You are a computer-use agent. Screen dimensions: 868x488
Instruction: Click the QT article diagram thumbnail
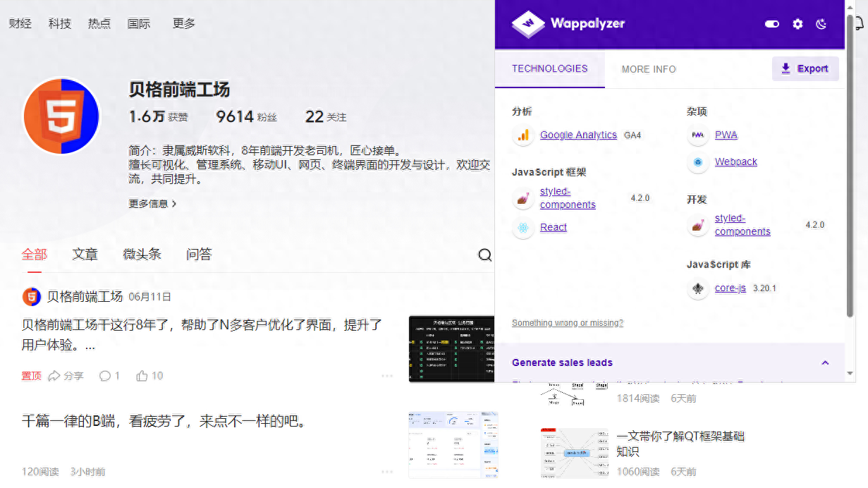point(574,453)
